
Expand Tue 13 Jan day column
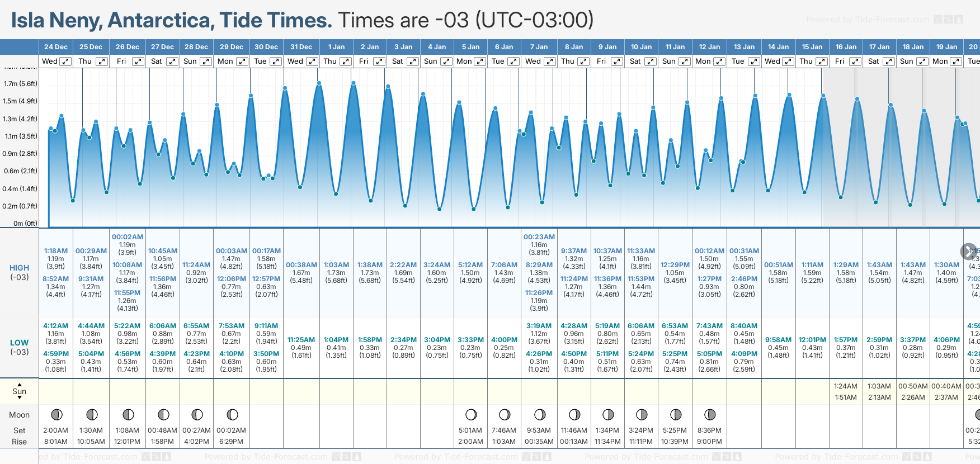[x=753, y=61]
